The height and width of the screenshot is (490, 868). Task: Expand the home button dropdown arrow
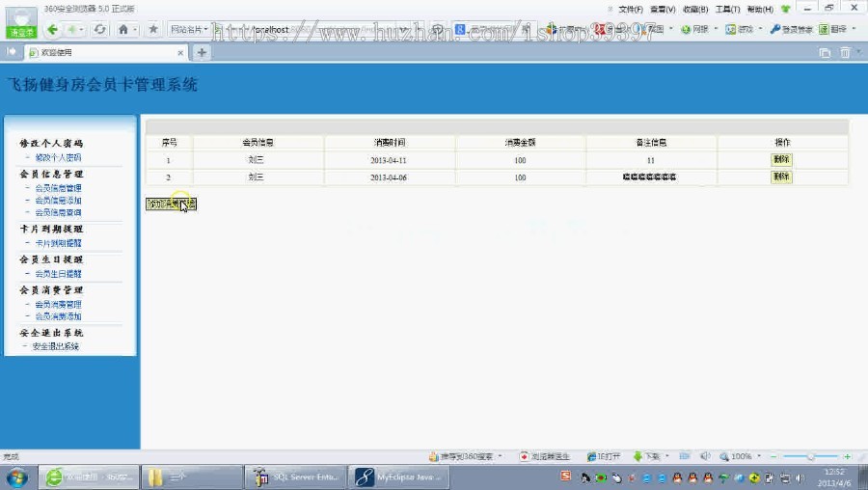pos(134,30)
